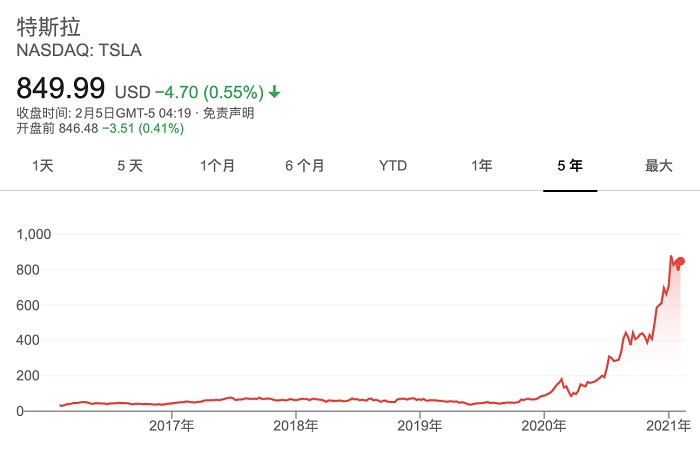Click the green down arrow icon
700x450 pixels.
(275, 92)
